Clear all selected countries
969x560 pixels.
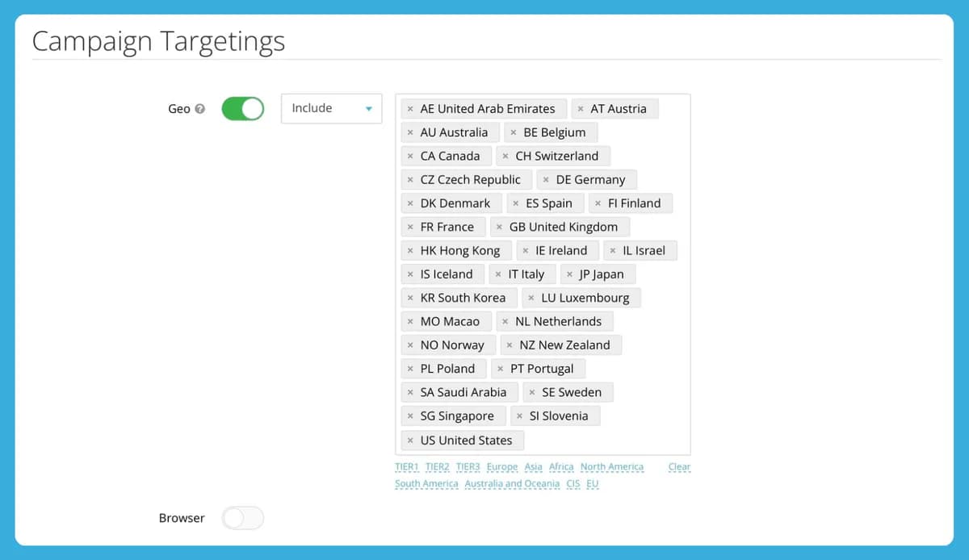pyautogui.click(x=679, y=467)
